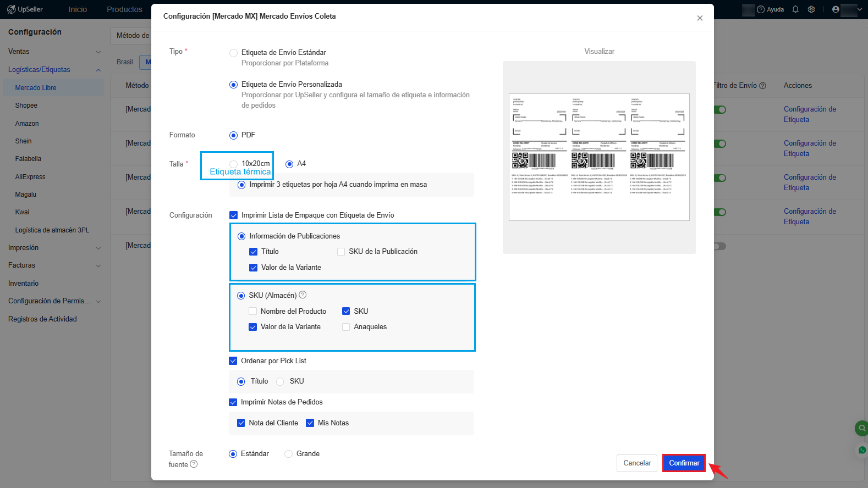Open the Ayuda help icon
The image size is (868, 488).
pos(761,9)
